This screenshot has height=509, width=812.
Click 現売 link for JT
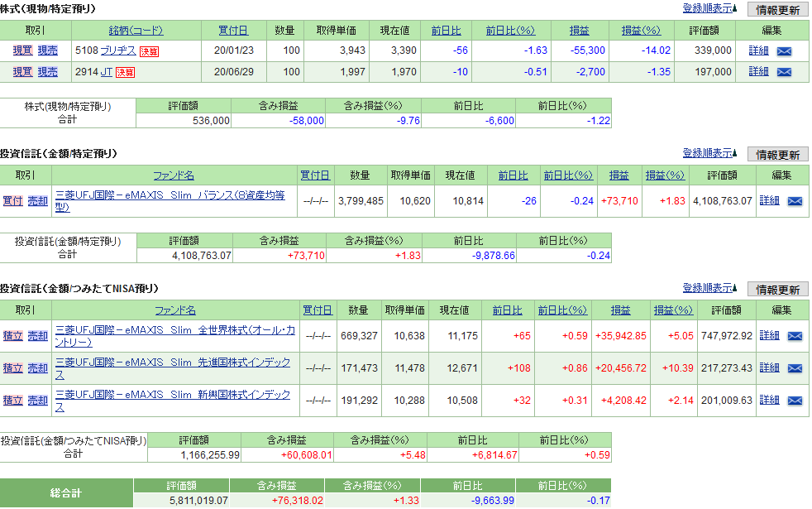coord(48,71)
